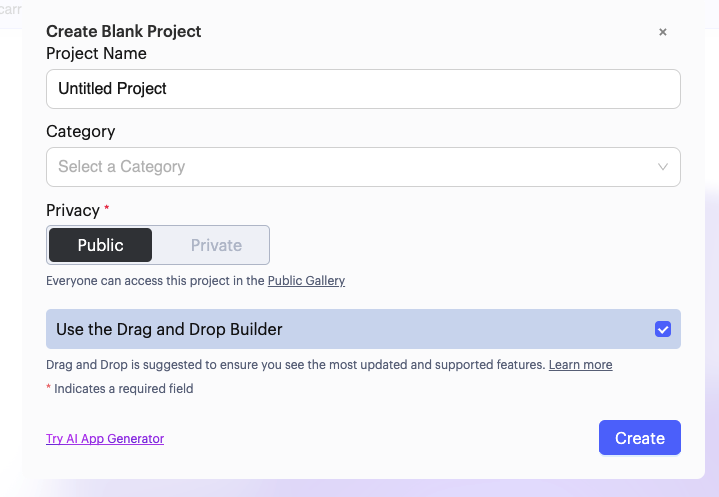Open the Public Gallery link
The image size is (719, 497).
tap(306, 281)
